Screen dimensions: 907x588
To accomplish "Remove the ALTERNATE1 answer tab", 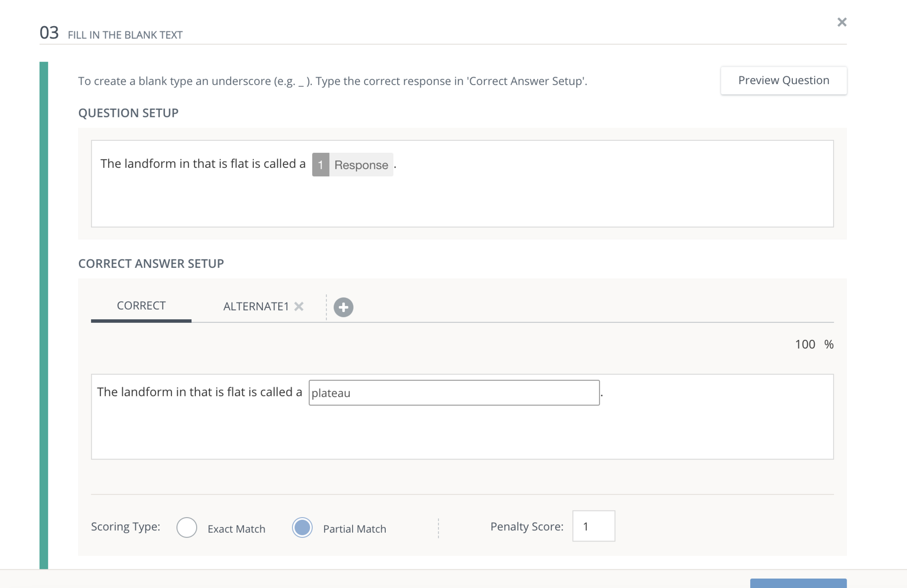I will pos(299,306).
